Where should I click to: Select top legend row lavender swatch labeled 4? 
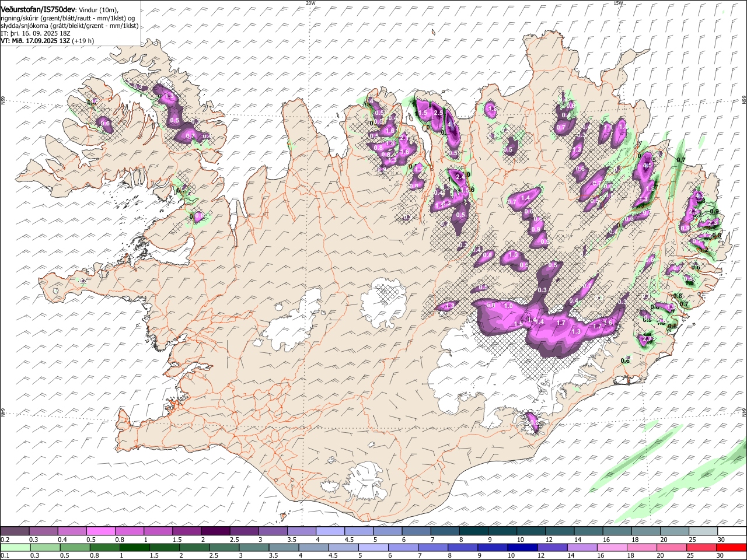coord(329,531)
